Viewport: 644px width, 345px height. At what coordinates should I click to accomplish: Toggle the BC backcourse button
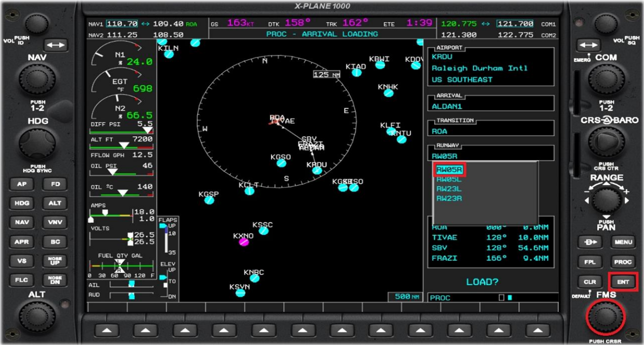pos(55,242)
